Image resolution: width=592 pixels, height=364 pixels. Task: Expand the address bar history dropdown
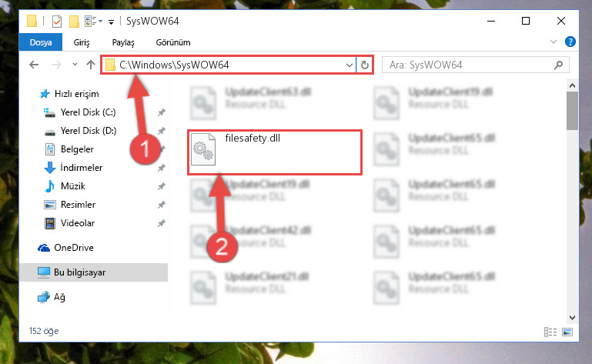point(350,65)
